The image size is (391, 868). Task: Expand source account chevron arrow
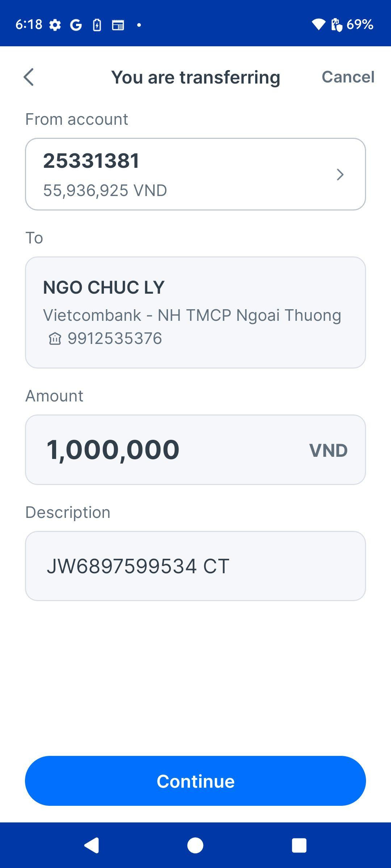[x=340, y=174]
